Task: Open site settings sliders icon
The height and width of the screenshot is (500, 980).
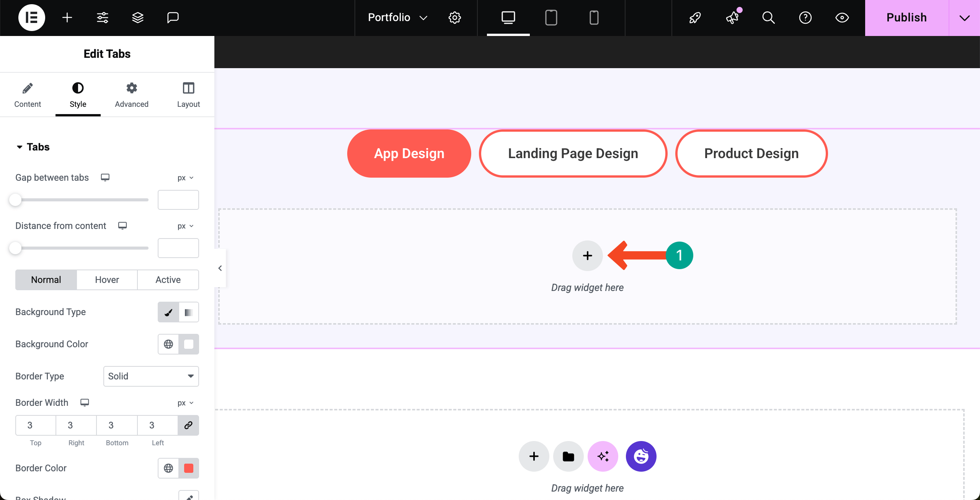Action: (x=102, y=18)
